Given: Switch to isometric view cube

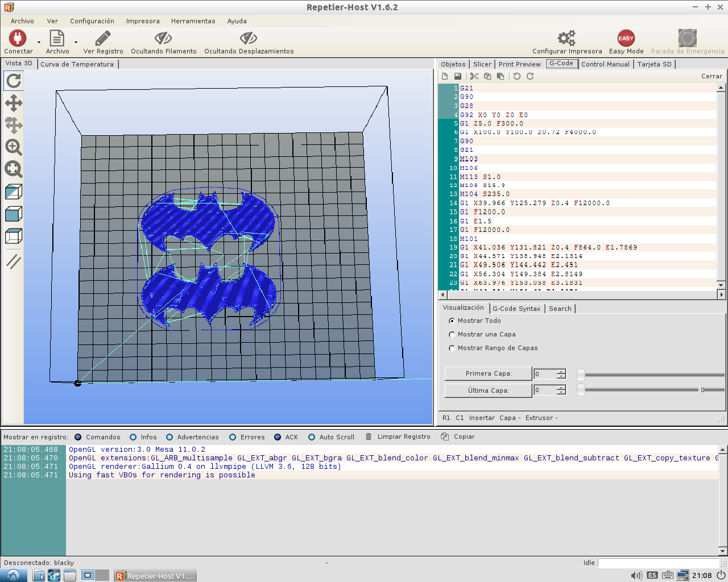Looking at the screenshot, I should point(14,192).
